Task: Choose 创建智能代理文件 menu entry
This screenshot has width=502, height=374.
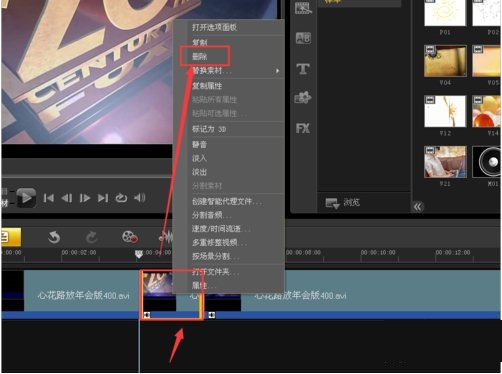Action: coord(227,201)
